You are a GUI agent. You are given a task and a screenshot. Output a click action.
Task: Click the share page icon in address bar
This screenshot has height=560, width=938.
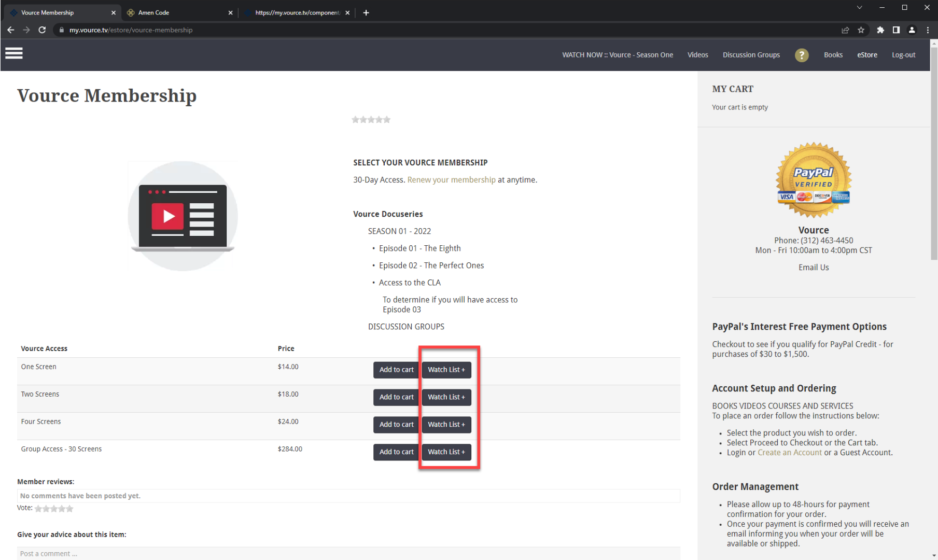click(x=845, y=30)
